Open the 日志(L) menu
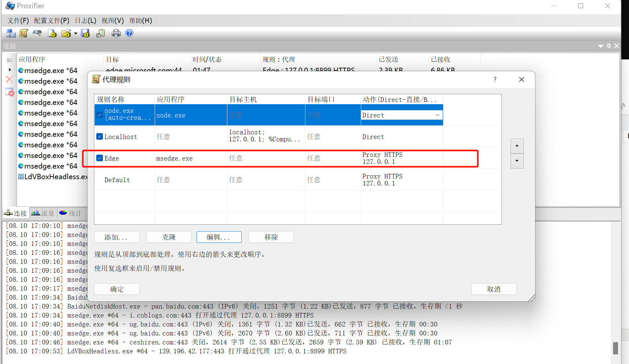 85,21
